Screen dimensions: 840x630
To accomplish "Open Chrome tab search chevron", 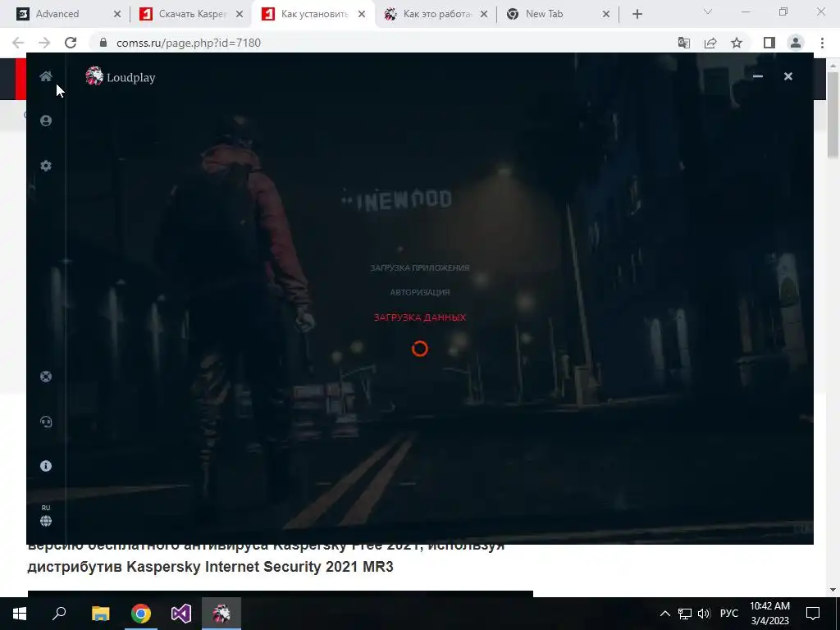I will coord(708,11).
